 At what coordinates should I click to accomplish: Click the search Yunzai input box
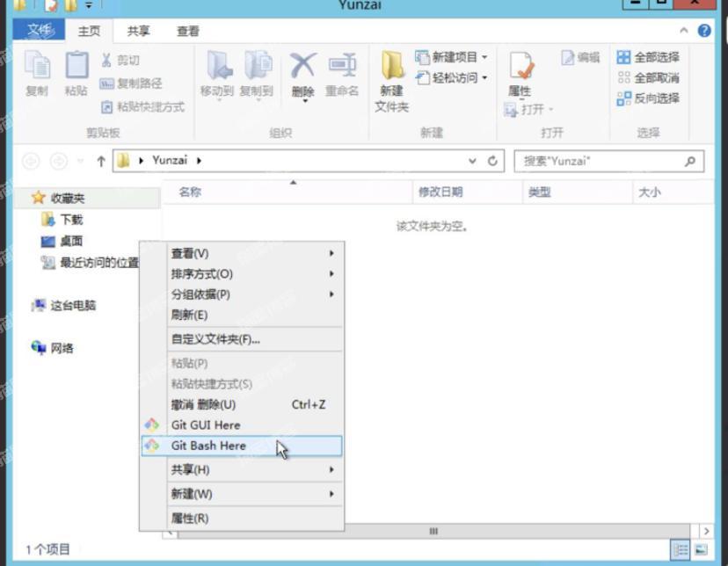598,161
